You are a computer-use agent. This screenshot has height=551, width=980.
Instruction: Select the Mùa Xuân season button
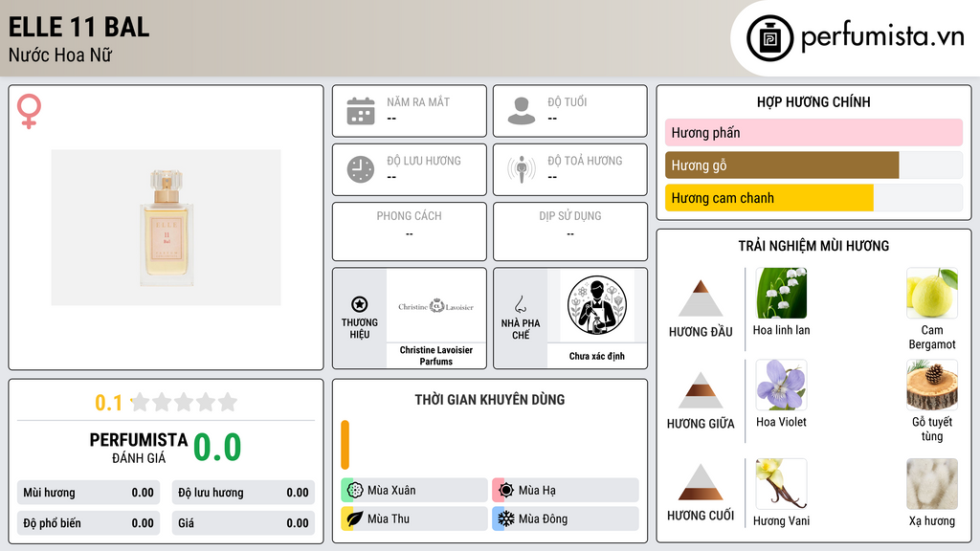(x=414, y=491)
